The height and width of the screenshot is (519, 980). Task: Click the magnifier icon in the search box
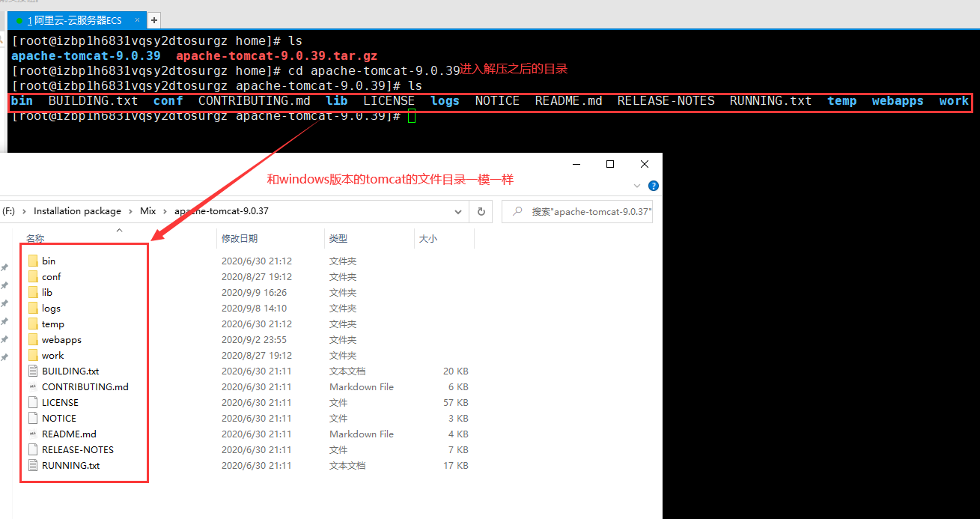(x=517, y=211)
